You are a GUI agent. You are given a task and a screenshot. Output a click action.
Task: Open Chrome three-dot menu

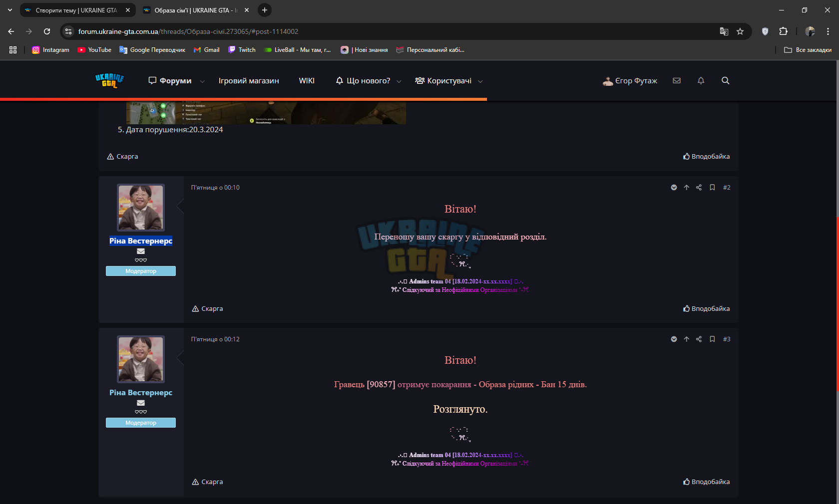click(828, 31)
